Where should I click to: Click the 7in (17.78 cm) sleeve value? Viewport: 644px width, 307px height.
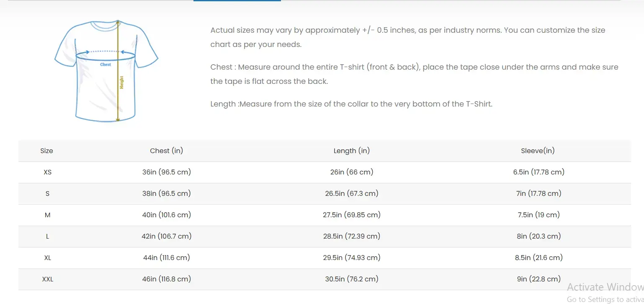click(x=539, y=194)
